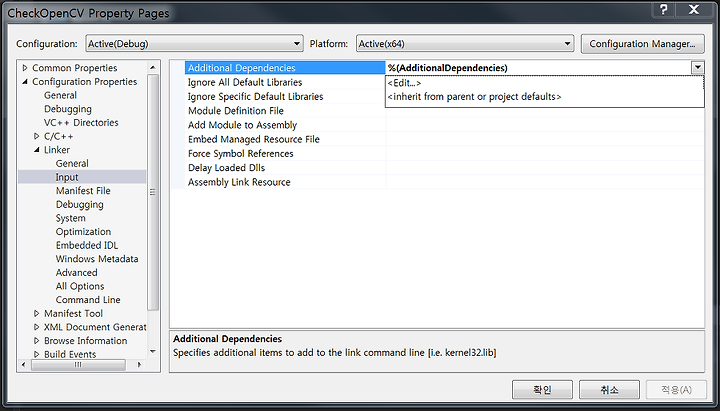Expand the Manifest Tool node

[37, 314]
